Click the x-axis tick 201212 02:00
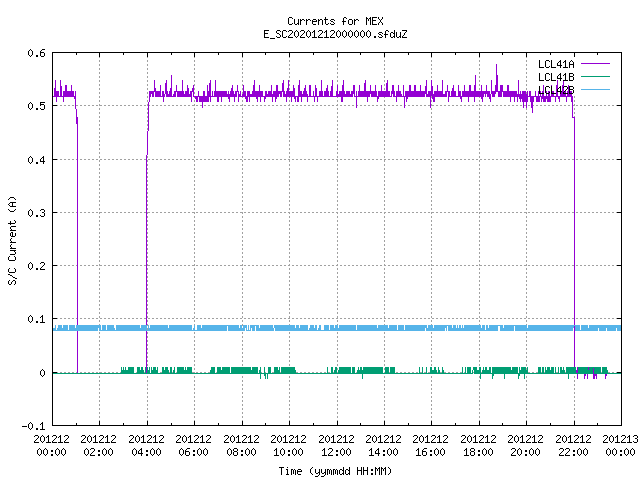The height and width of the screenshot is (480, 640). pyautogui.click(x=98, y=445)
